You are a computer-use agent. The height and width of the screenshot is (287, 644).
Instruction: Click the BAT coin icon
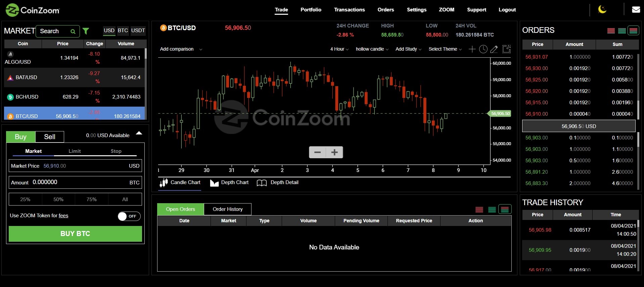pyautogui.click(x=10, y=78)
